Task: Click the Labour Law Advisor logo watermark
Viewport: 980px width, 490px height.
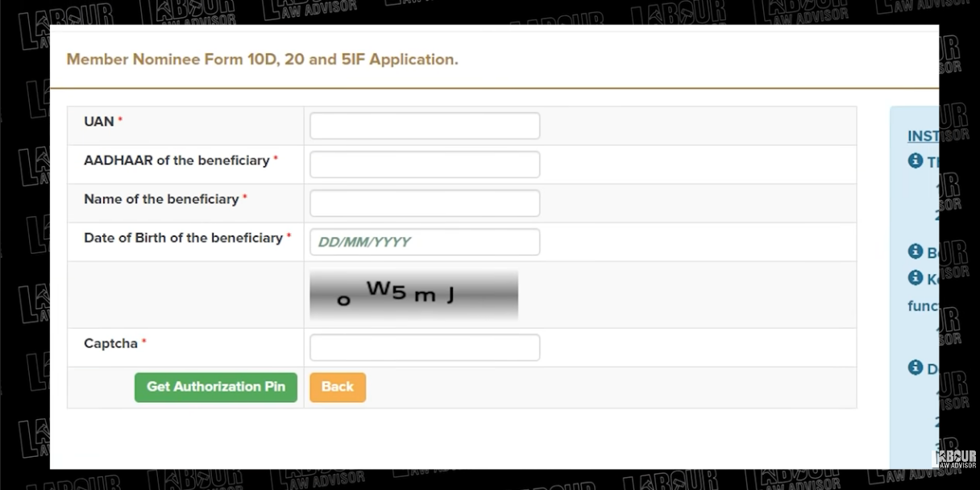Action: pyautogui.click(x=954, y=459)
